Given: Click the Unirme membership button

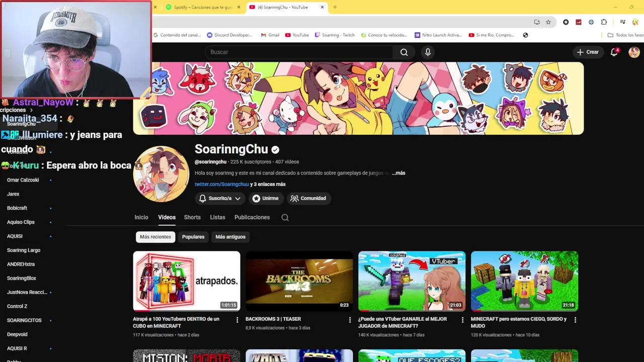Looking at the screenshot, I should pos(266,199).
